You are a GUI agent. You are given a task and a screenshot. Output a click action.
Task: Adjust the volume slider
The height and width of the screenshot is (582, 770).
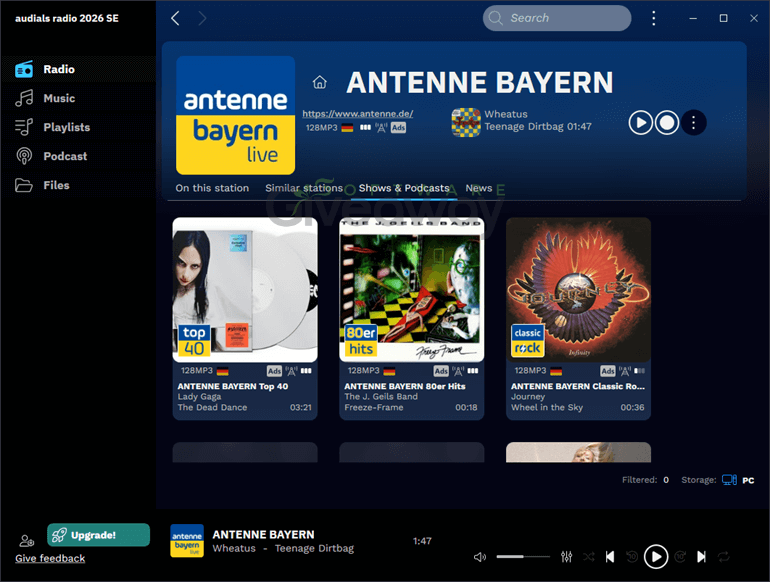523,556
